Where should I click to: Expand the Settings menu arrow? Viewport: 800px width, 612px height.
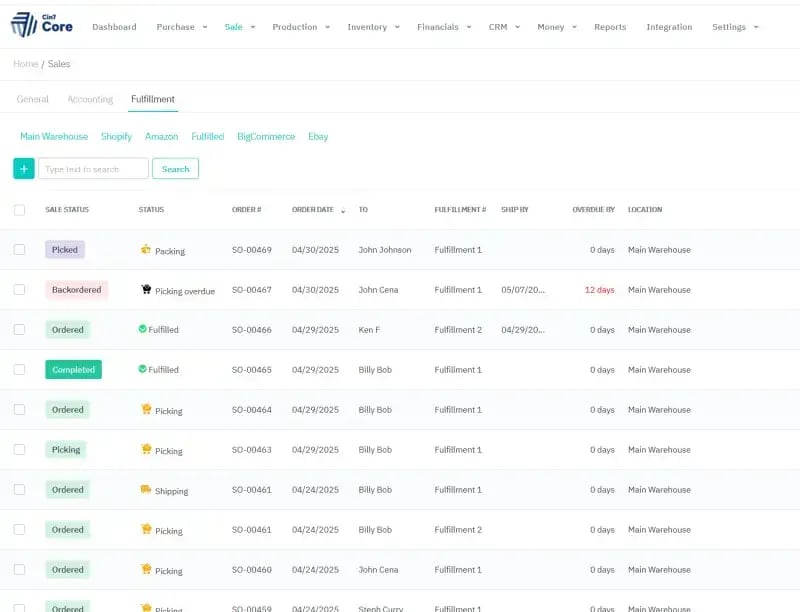(756, 27)
